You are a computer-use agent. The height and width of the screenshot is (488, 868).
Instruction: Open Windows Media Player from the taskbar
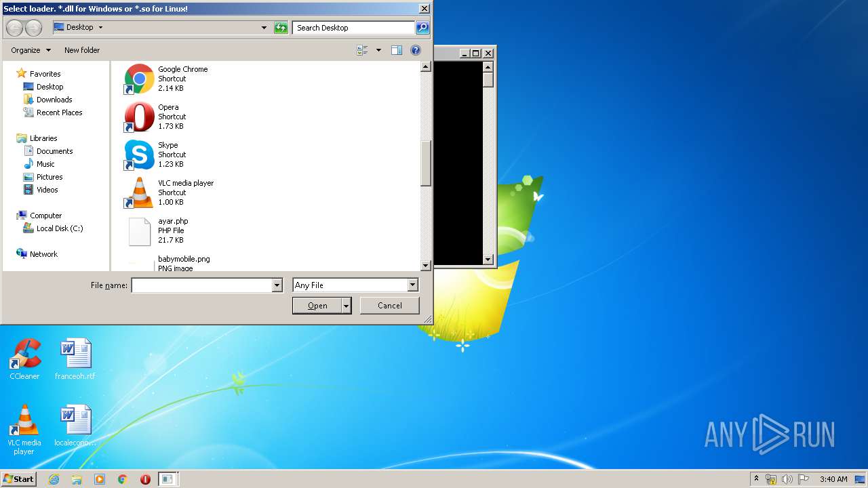(100, 479)
